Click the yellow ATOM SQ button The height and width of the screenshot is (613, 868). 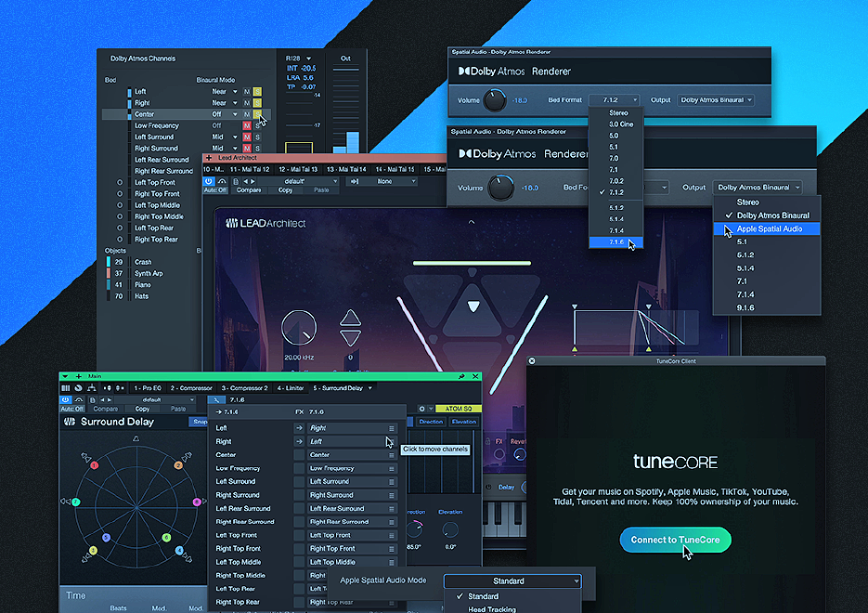pos(459,409)
